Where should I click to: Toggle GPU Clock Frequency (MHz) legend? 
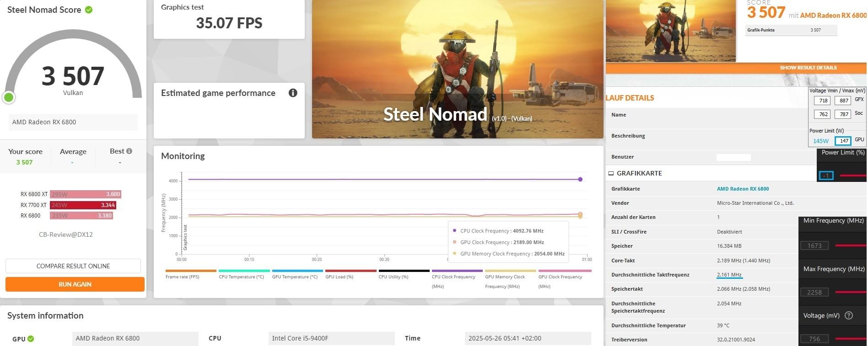565,279
